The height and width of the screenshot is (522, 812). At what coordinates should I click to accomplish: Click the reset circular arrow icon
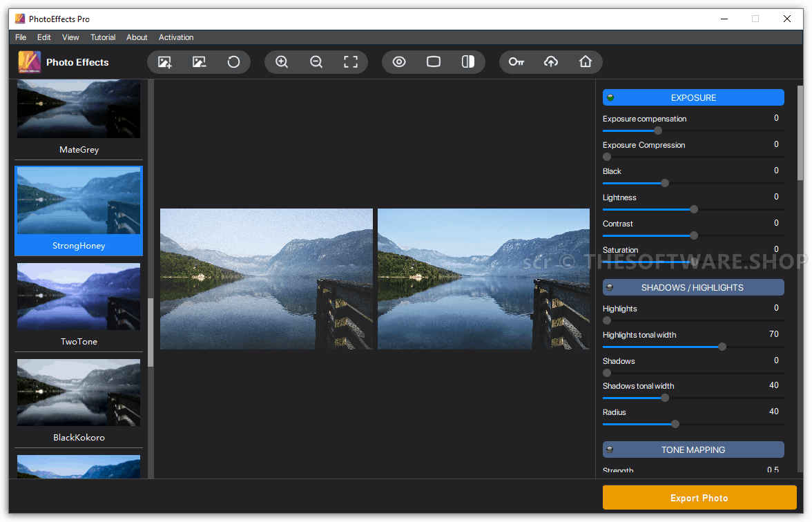[233, 62]
